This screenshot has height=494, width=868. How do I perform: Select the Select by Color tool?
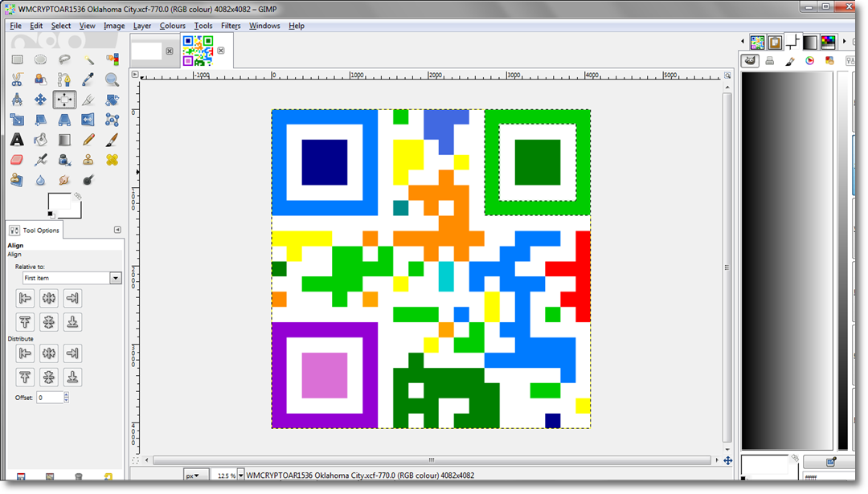point(112,59)
